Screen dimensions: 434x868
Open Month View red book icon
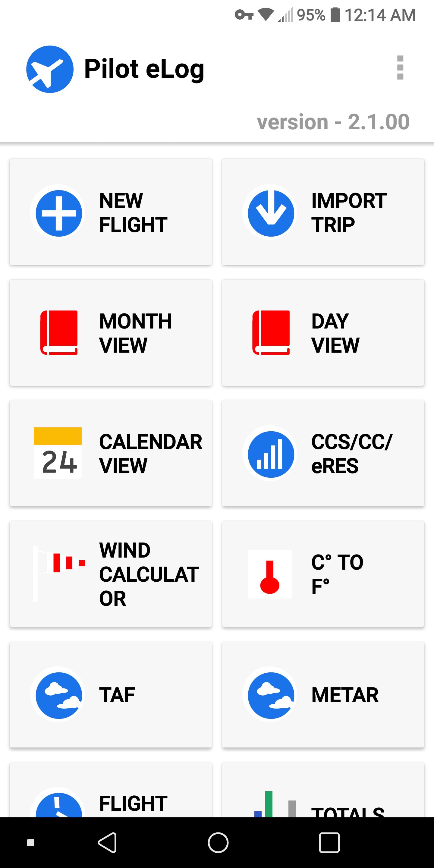pyautogui.click(x=59, y=332)
